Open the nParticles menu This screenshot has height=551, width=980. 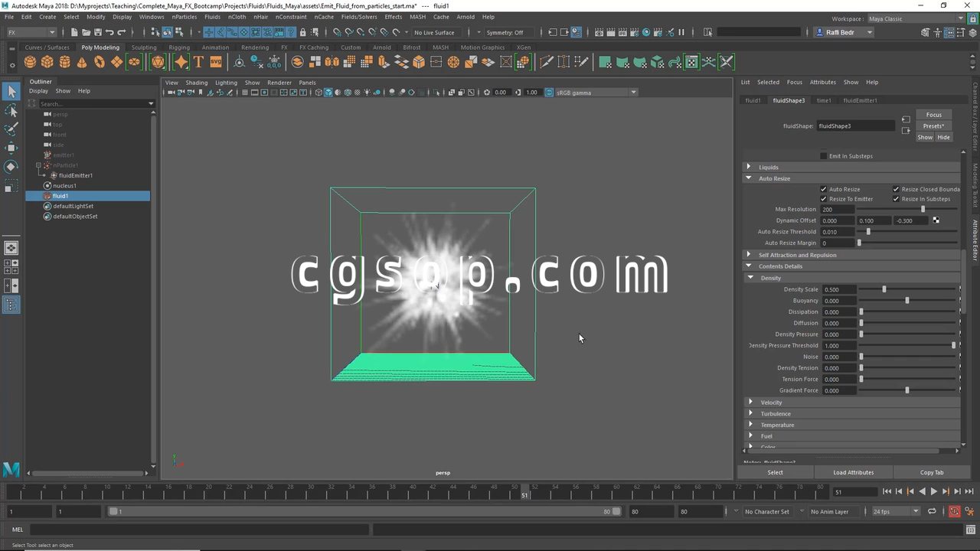184,17
